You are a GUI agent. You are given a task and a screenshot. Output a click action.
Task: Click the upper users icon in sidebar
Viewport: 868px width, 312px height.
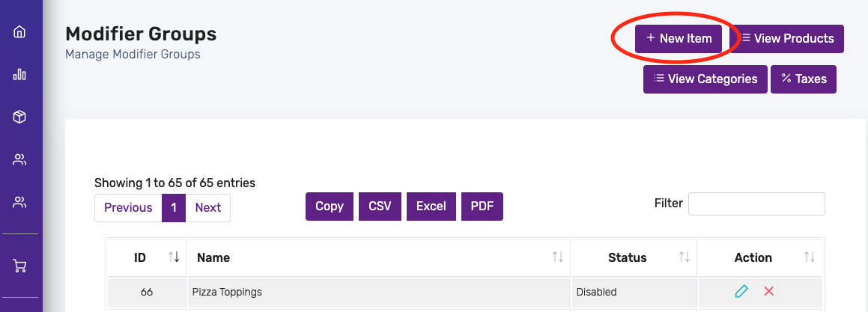pos(19,160)
